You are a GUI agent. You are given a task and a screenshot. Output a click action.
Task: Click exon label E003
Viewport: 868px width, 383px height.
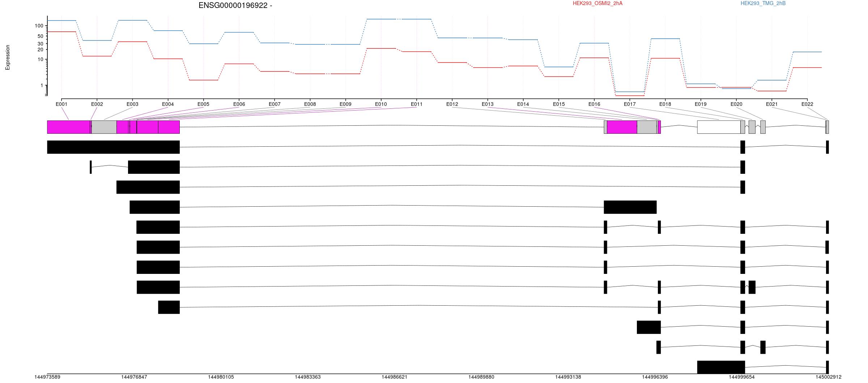coord(132,104)
